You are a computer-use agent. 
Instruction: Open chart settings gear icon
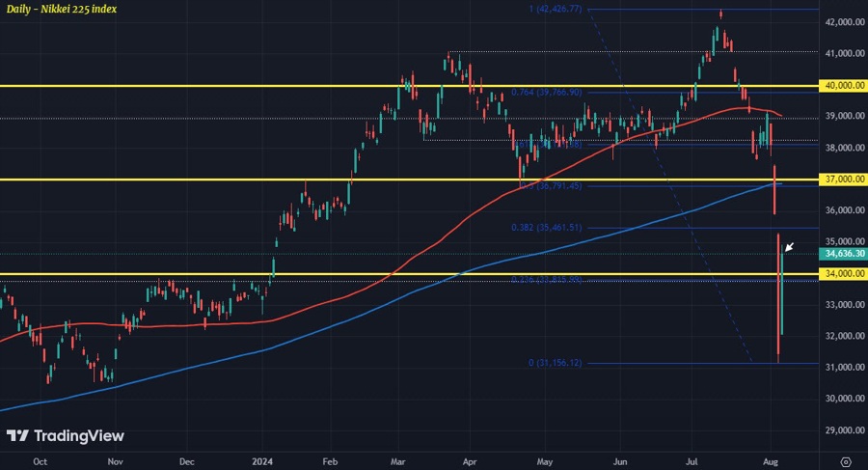point(845,461)
